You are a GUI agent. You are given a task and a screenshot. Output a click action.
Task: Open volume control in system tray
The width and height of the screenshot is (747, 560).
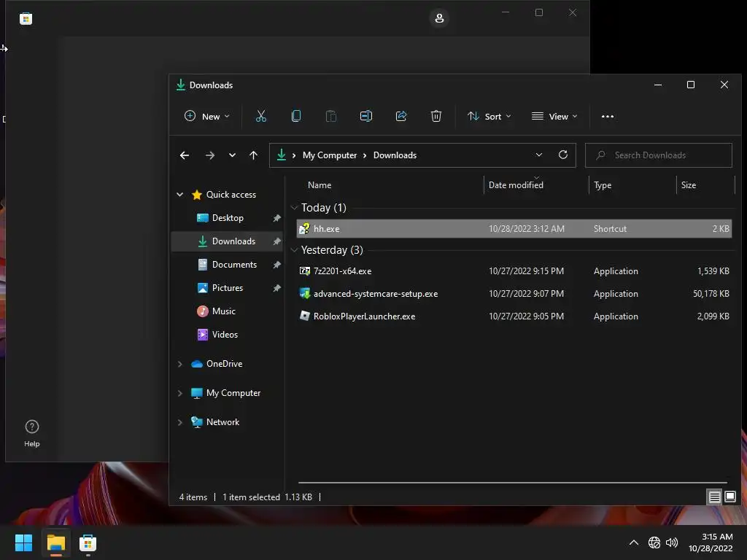(672, 542)
